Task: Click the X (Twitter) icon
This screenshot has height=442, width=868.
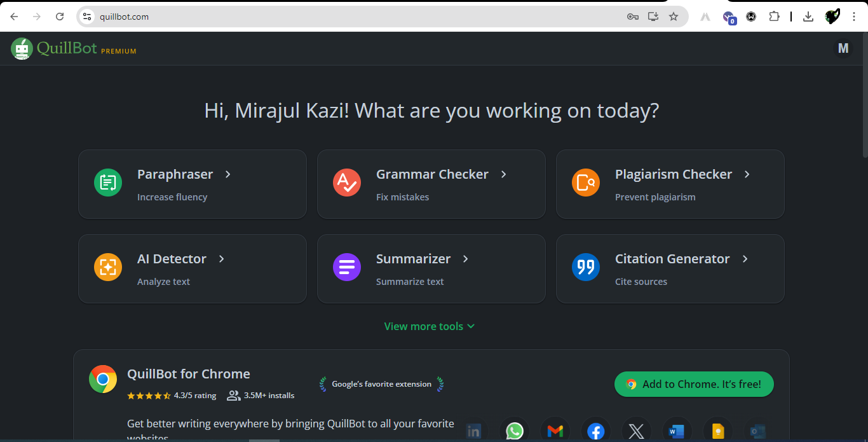Action: click(x=637, y=431)
